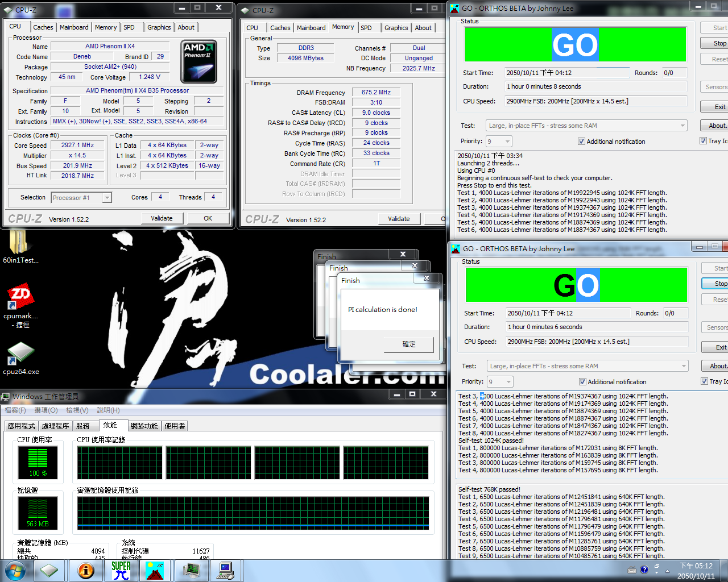
Task: Open the volcano picture taskbar icon
Action: pyautogui.click(x=155, y=571)
